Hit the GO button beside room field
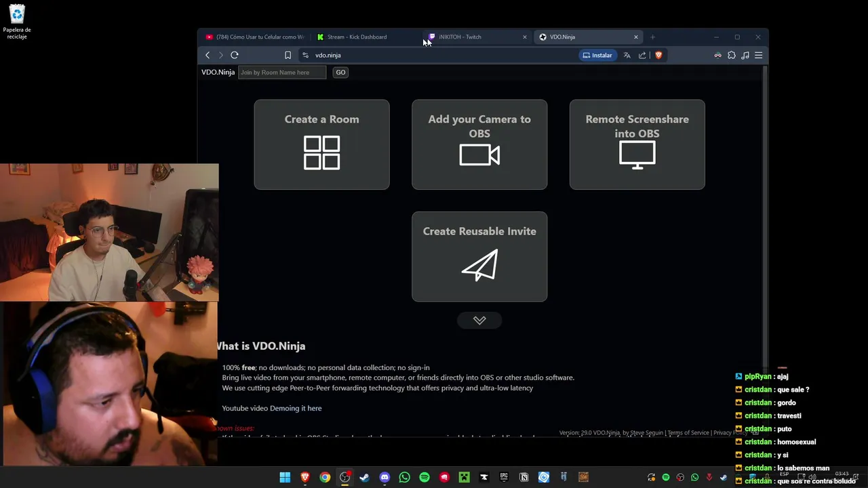Screen dimensions: 868x488 click(x=340, y=73)
